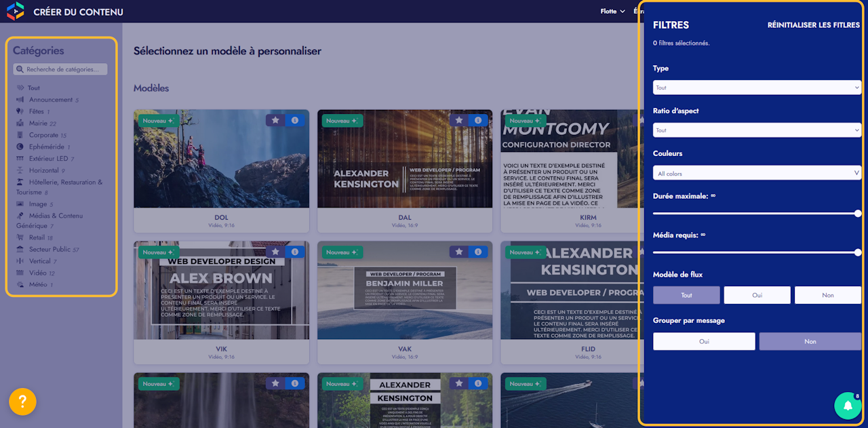868x428 pixels.
Task: Open the DOL template thumbnail
Action: 221,159
